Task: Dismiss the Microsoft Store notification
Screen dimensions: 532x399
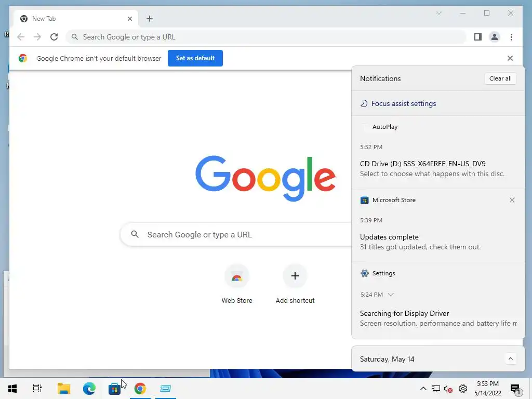Action: (512, 200)
